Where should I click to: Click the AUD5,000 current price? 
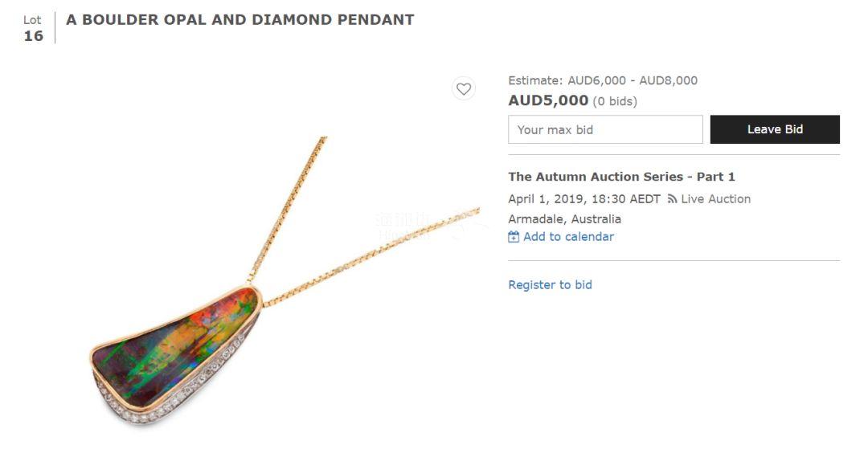tap(548, 100)
